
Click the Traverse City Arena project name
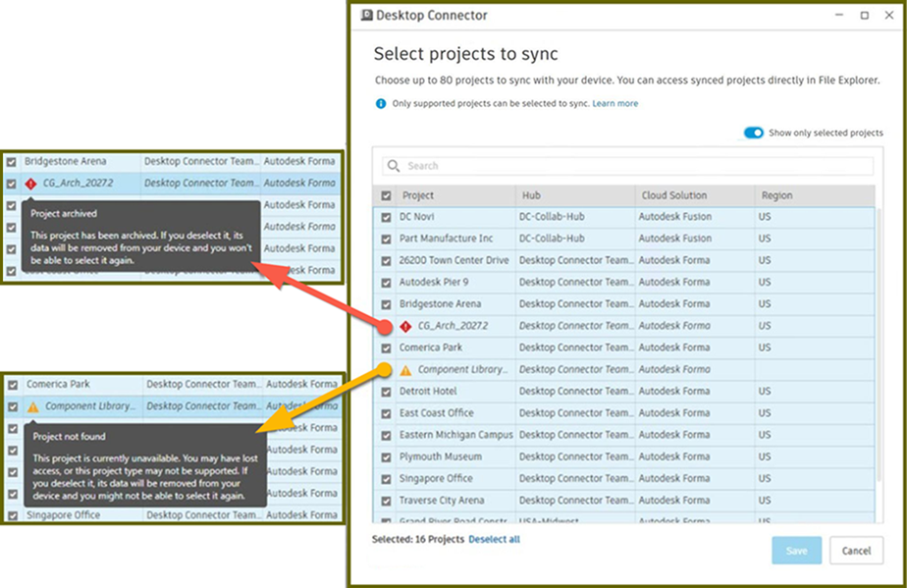[x=442, y=501]
